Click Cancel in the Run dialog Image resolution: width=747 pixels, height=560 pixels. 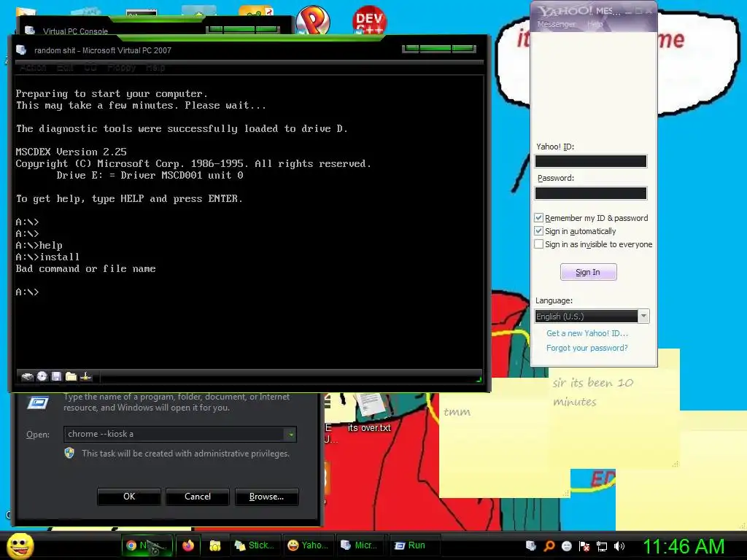click(198, 496)
